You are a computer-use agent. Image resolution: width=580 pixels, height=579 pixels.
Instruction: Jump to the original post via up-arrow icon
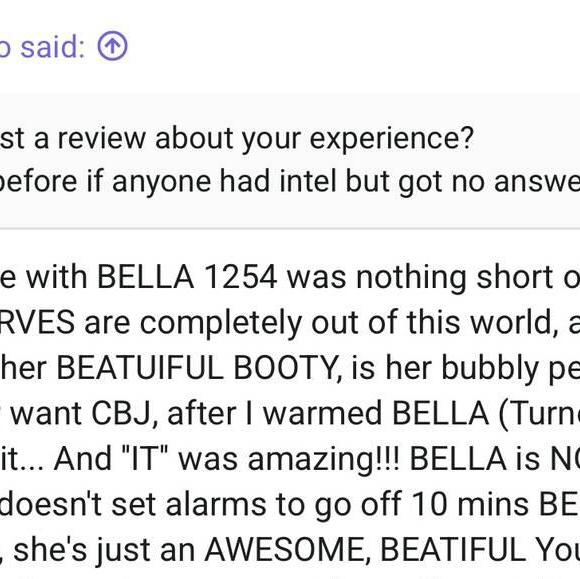(112, 47)
